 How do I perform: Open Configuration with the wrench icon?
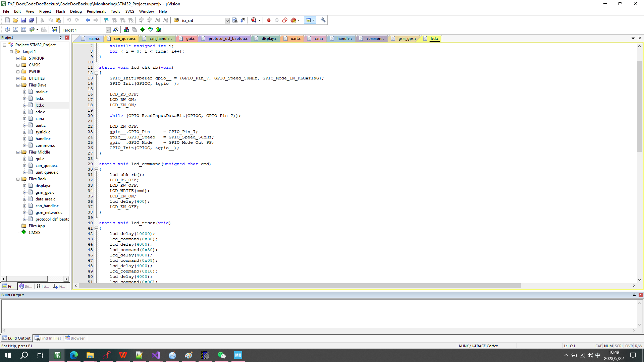pos(323,20)
